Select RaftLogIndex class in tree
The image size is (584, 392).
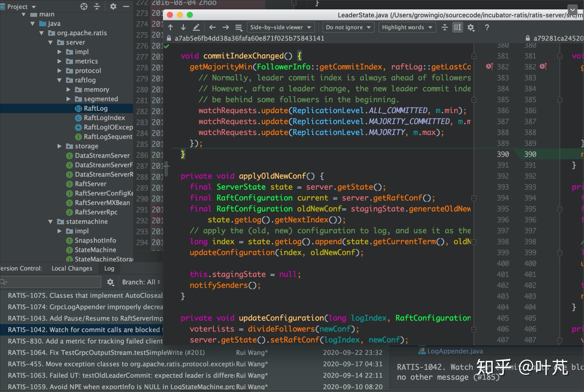click(x=104, y=118)
